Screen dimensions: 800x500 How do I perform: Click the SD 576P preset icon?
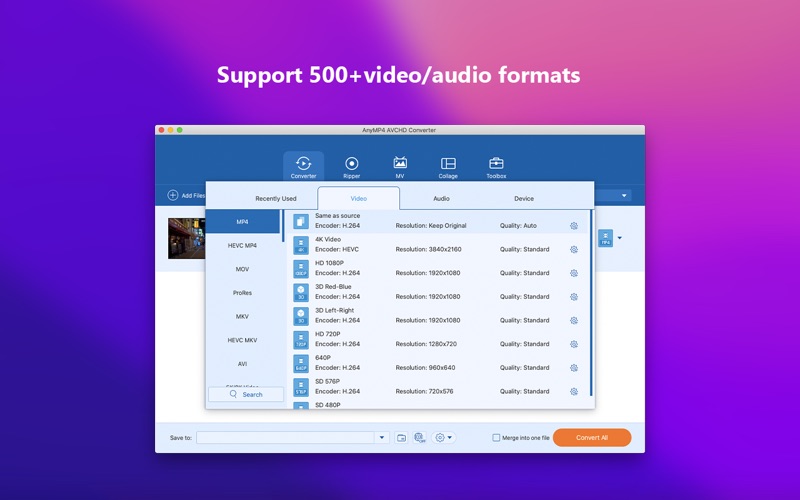point(301,387)
